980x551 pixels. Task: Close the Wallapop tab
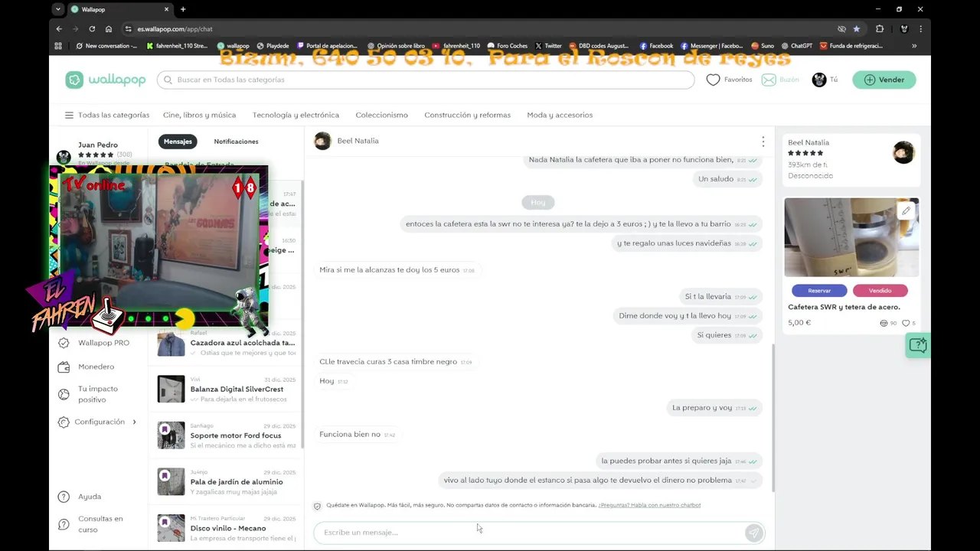(165, 9)
